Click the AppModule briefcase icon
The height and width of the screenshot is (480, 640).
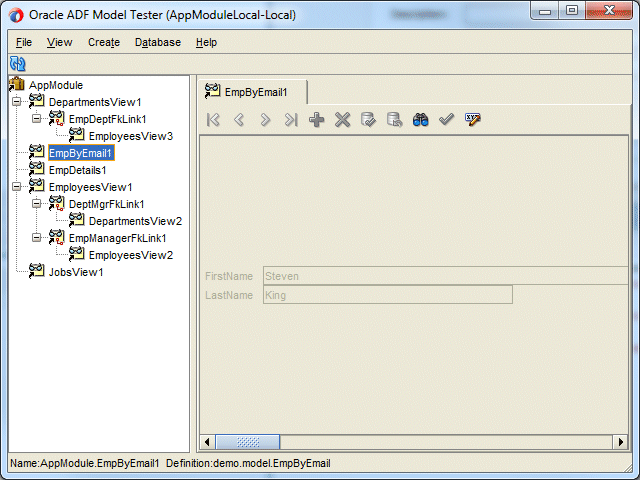click(17, 84)
